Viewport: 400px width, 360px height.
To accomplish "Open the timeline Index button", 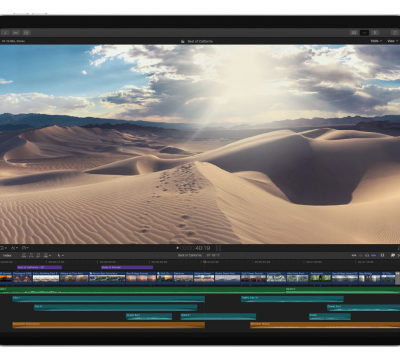I will (7, 255).
